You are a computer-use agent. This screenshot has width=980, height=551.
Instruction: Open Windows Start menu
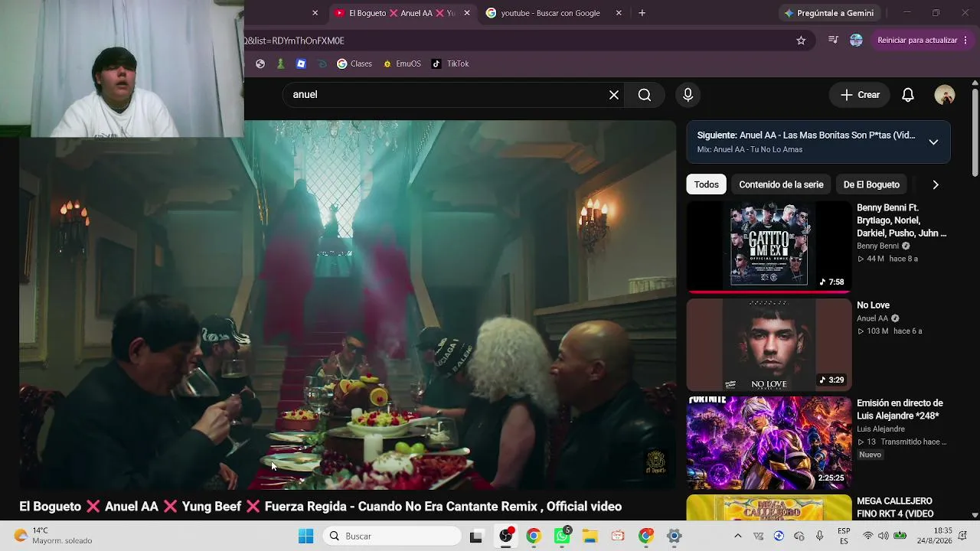click(x=305, y=536)
